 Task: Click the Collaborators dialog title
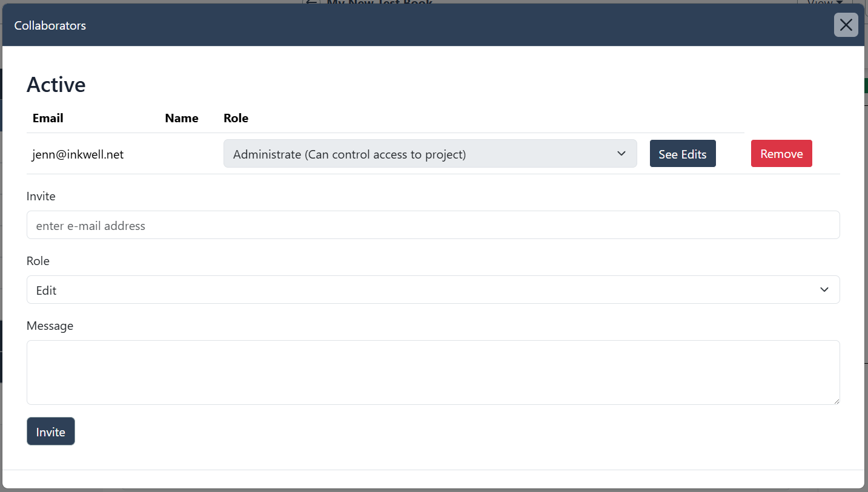[50, 25]
